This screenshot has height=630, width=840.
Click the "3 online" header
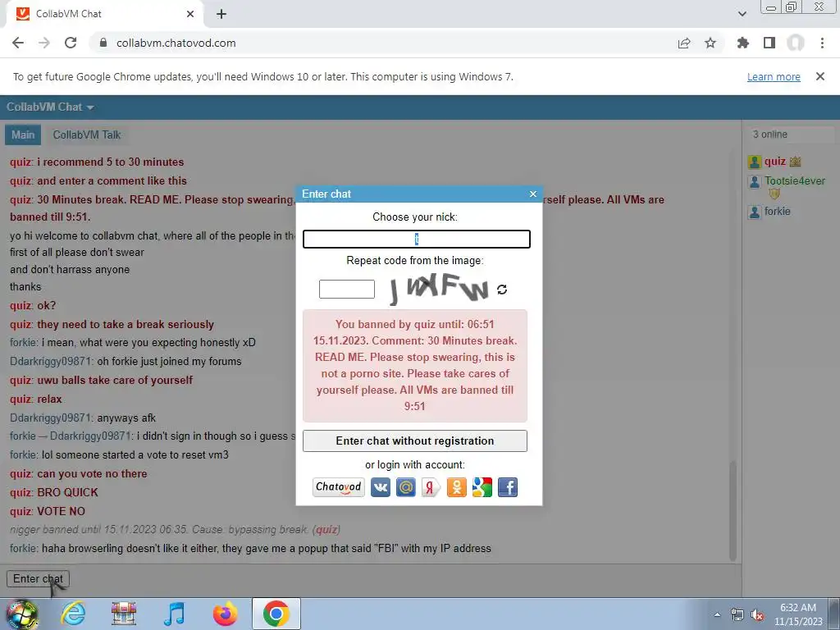pos(769,135)
